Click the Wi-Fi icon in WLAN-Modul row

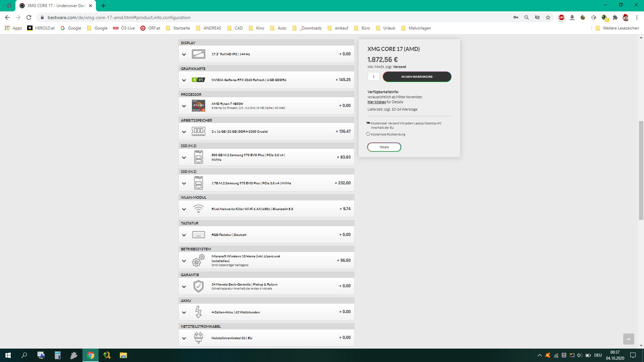(x=198, y=209)
